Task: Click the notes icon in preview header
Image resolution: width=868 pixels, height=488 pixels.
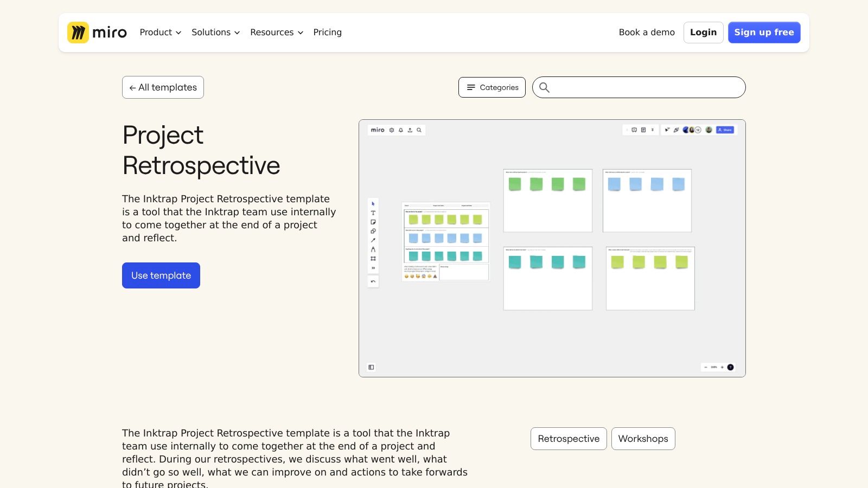Action: (x=643, y=130)
